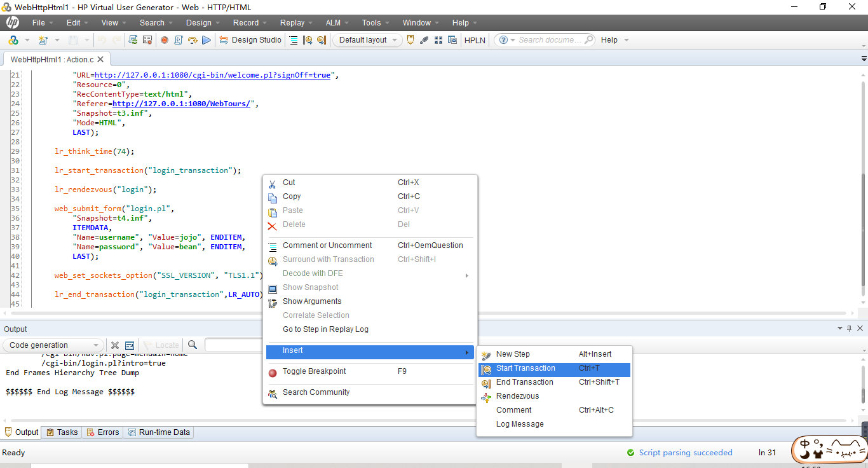Click the Regenerate Script icon
Viewport: 868px width, 468px height.
[133, 40]
